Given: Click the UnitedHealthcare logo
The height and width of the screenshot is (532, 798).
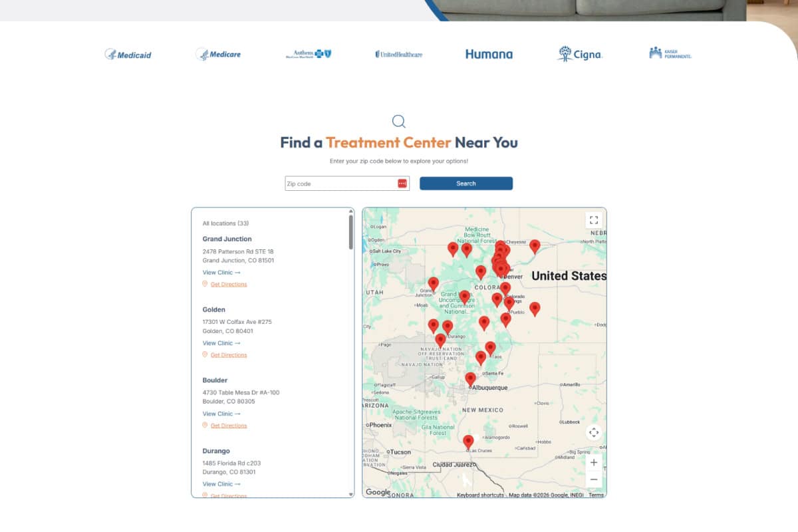Looking at the screenshot, I should (399, 54).
